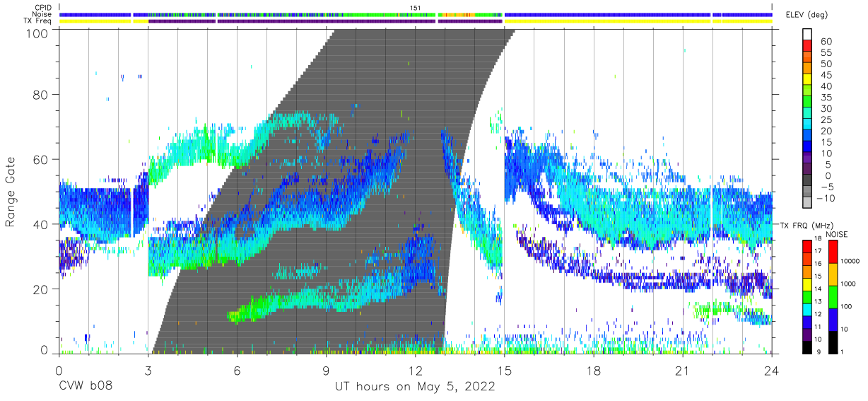Viewport: 868px width, 401px height.
Task: Click the UT hour tick label 9
Action: (326, 370)
